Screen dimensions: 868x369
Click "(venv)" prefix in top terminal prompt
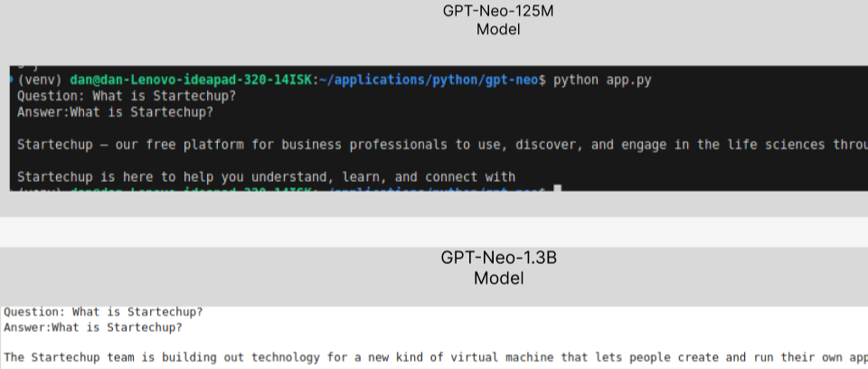pyautogui.click(x=39, y=80)
